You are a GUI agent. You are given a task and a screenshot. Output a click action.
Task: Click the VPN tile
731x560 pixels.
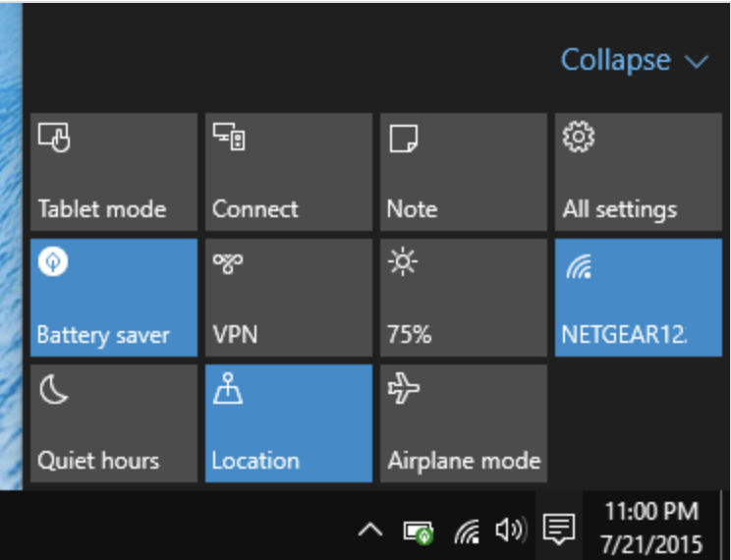(x=289, y=298)
